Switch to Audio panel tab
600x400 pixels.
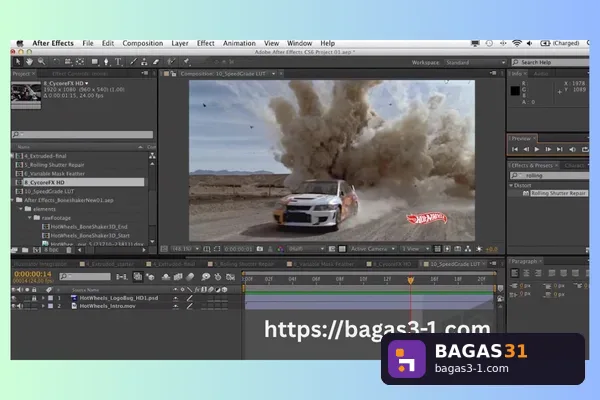click(541, 73)
